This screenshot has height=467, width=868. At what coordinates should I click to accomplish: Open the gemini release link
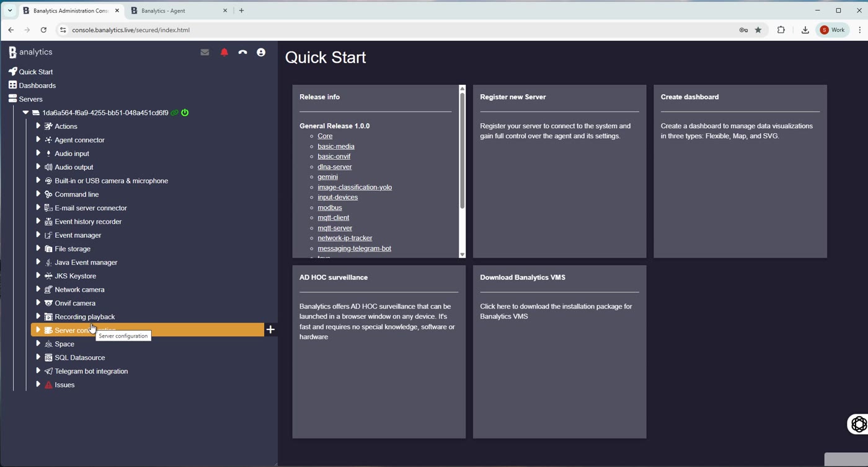[x=327, y=177]
